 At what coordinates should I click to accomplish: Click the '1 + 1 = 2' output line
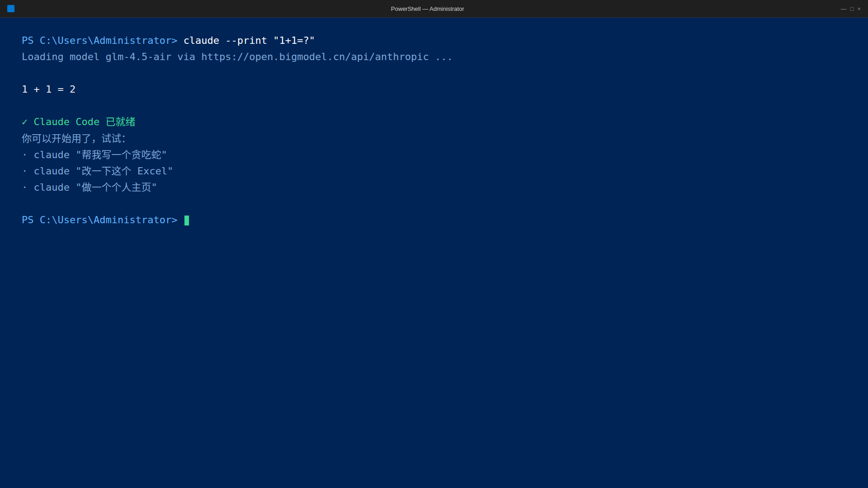click(49, 89)
